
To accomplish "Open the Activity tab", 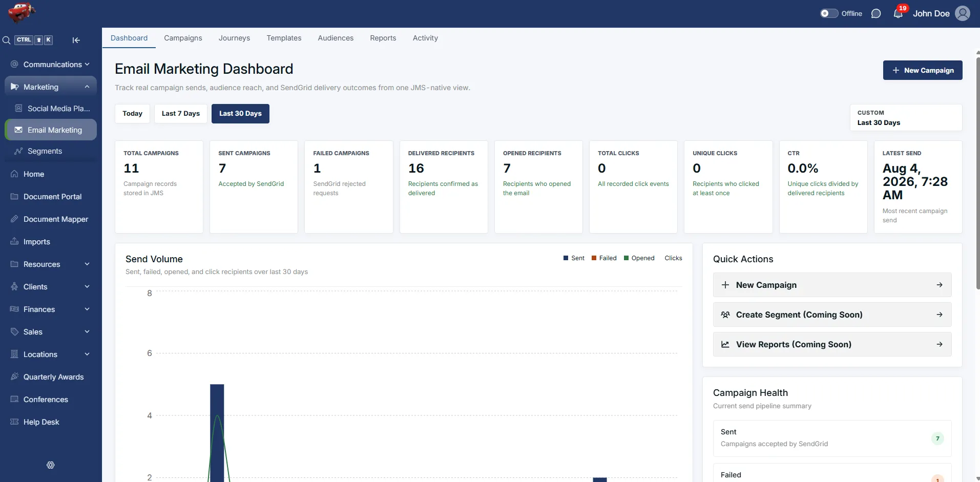I will 425,38.
